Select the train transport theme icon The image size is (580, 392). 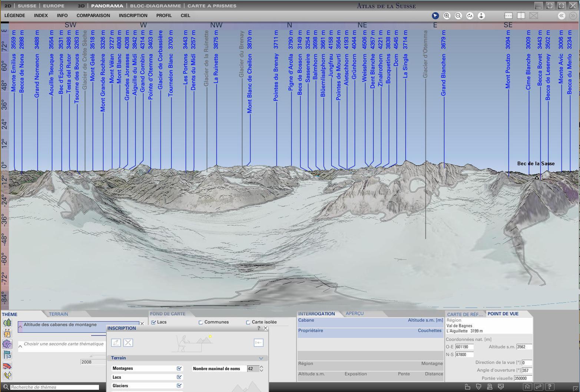[7, 366]
